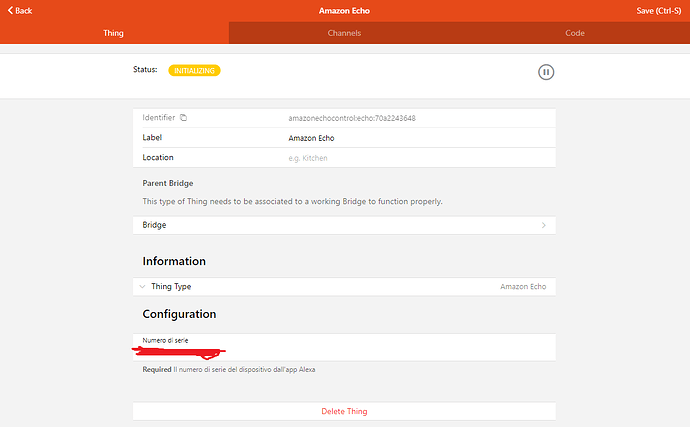Viewport: 690px width, 427px height.
Task: Click the identifier value amazonechocontrol text
Action: point(351,118)
